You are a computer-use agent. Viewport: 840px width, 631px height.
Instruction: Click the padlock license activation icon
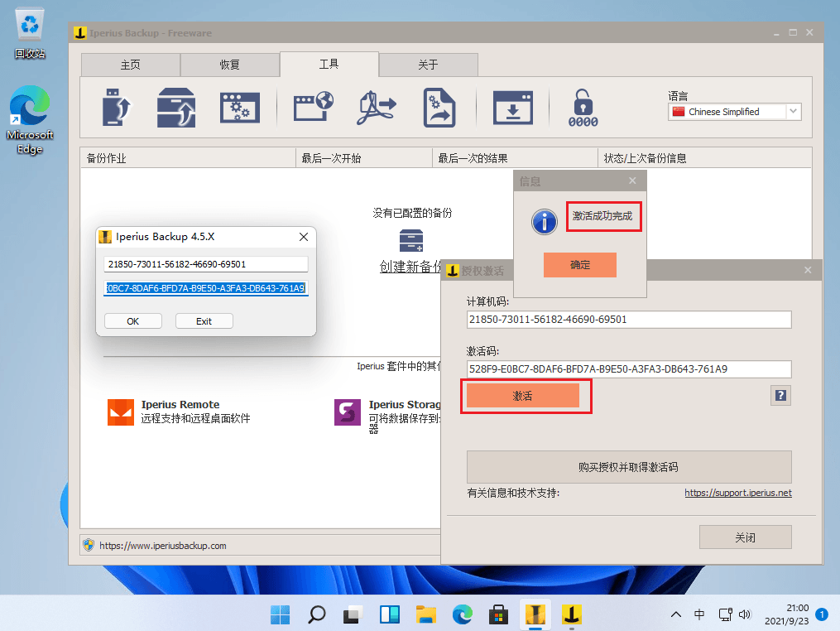(x=583, y=108)
